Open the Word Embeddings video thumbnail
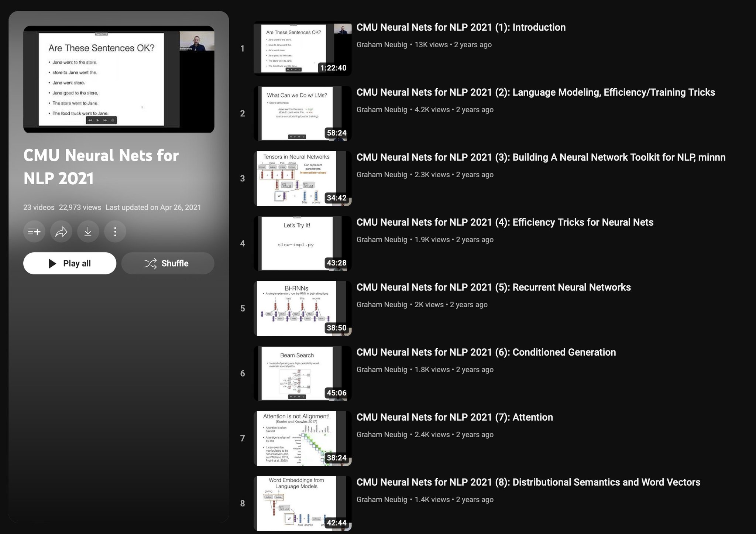 (x=302, y=503)
